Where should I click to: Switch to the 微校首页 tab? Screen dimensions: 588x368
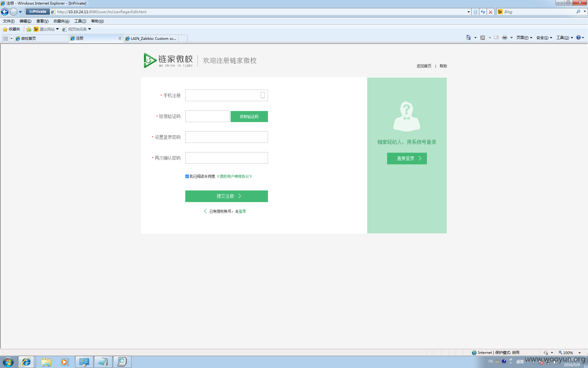41,38
